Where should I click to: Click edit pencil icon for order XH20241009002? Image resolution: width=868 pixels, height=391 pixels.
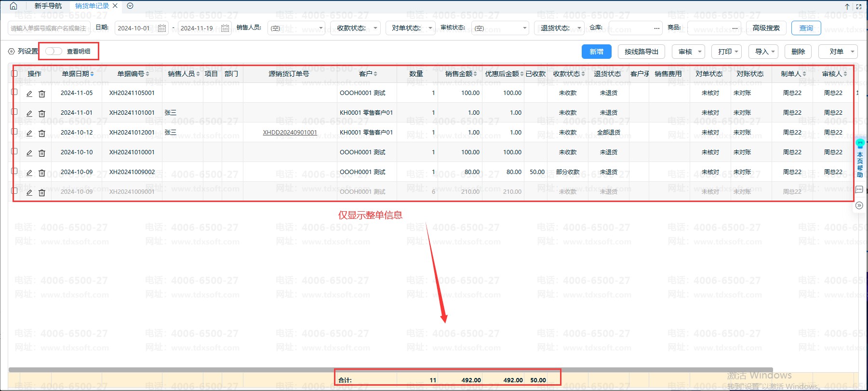coord(29,173)
